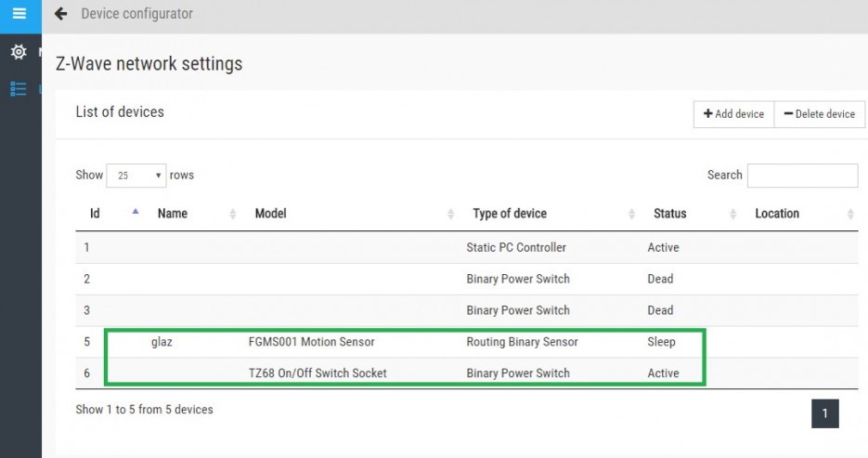Sort the Name column

coord(232,214)
